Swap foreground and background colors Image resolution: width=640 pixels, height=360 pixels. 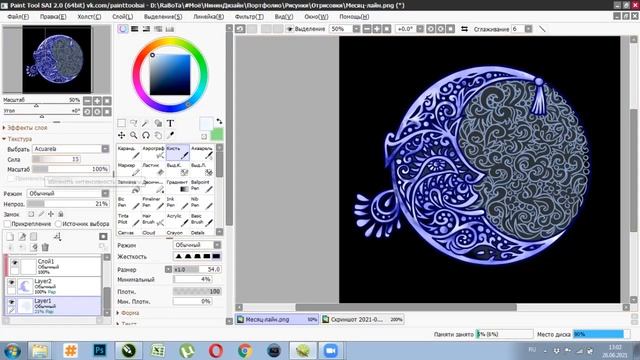point(219,122)
